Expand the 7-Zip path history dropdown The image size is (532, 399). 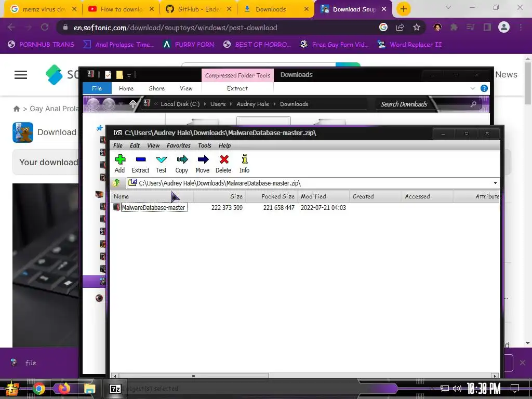pos(495,183)
